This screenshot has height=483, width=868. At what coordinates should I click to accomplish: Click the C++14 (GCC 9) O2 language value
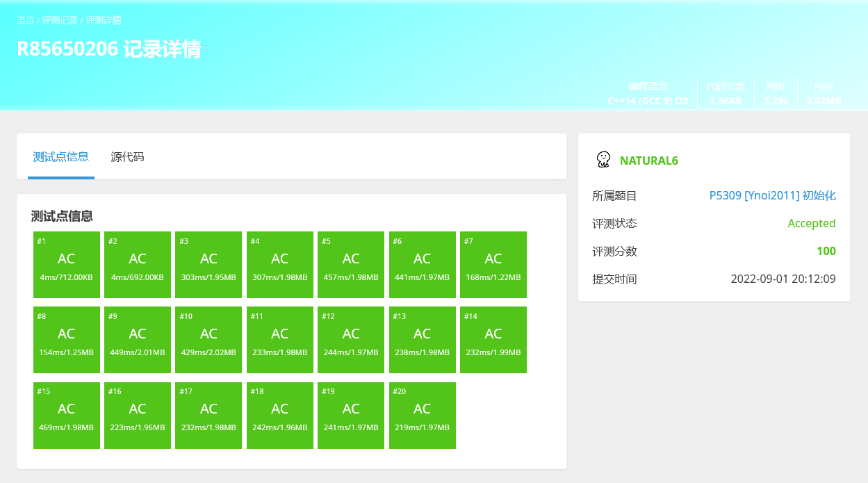[x=648, y=101]
